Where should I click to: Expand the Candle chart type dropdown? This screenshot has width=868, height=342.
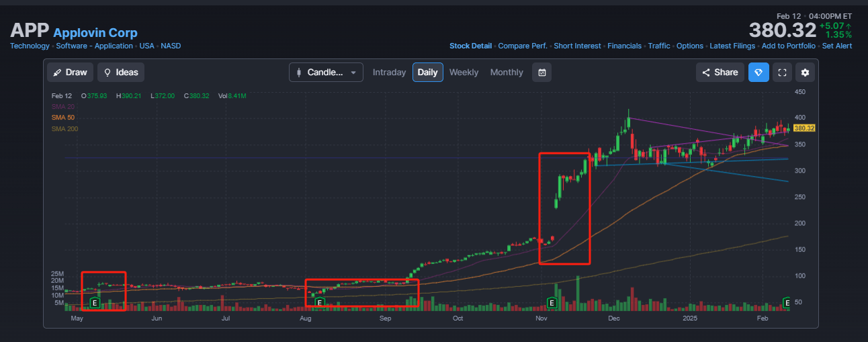point(326,73)
